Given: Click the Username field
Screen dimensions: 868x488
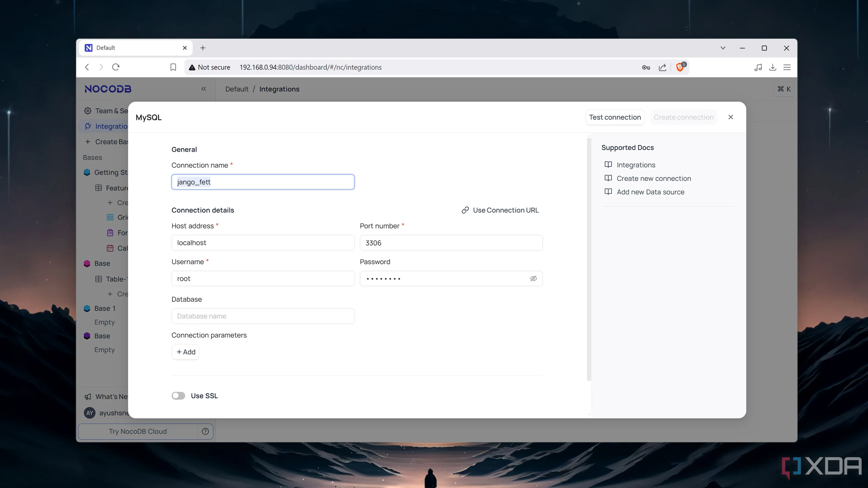Looking at the screenshot, I should (263, 279).
